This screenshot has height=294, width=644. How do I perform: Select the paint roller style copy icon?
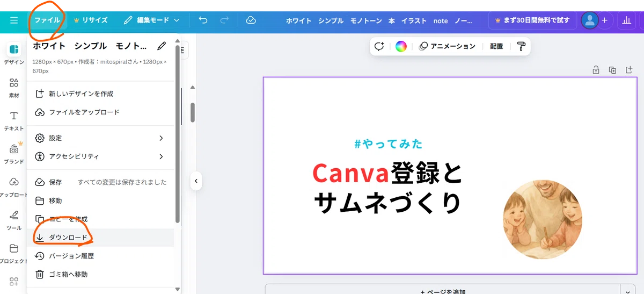pos(521,46)
